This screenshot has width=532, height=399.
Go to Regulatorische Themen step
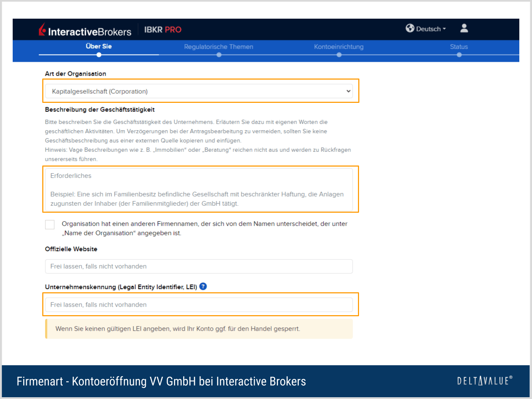pyautogui.click(x=218, y=47)
